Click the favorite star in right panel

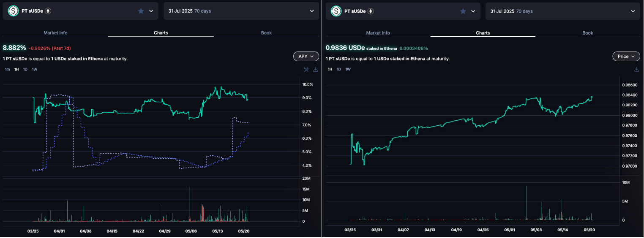463,11
